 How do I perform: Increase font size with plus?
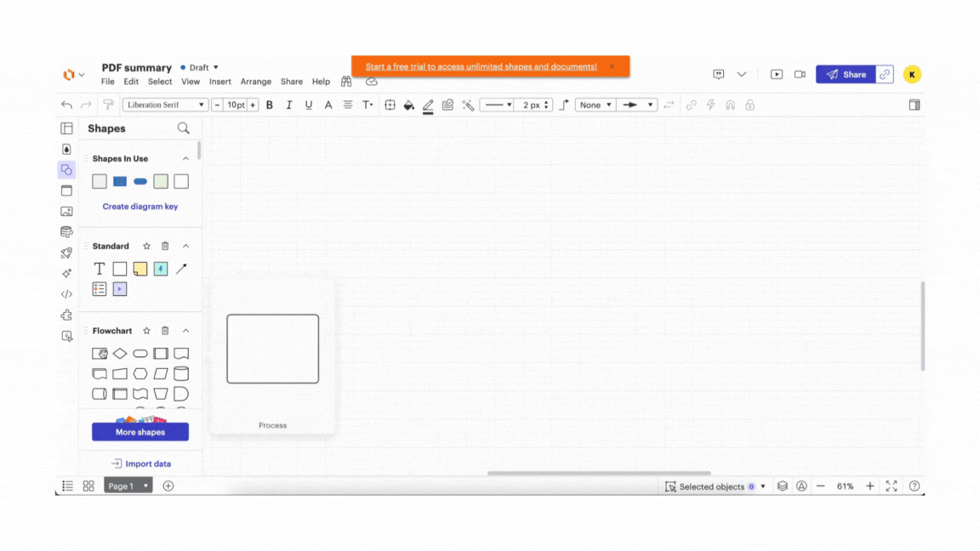point(253,105)
